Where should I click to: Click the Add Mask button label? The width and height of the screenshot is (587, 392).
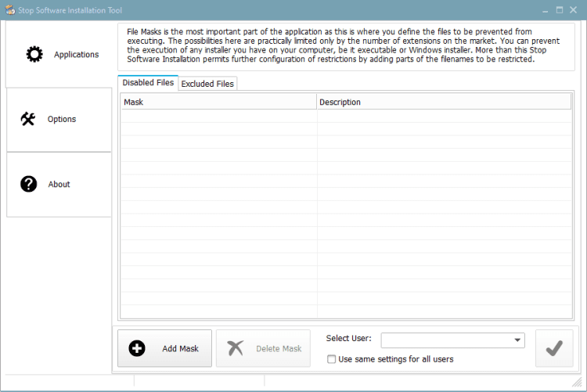click(x=181, y=348)
